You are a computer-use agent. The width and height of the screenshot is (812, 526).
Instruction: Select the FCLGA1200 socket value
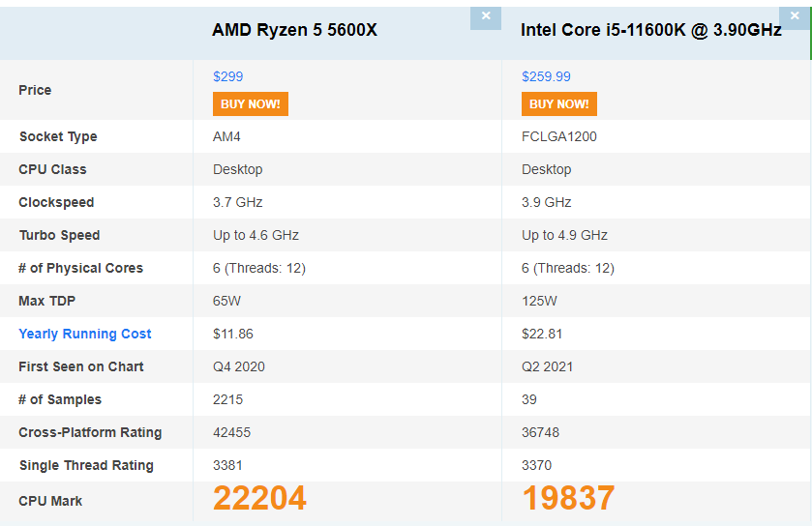coord(559,136)
